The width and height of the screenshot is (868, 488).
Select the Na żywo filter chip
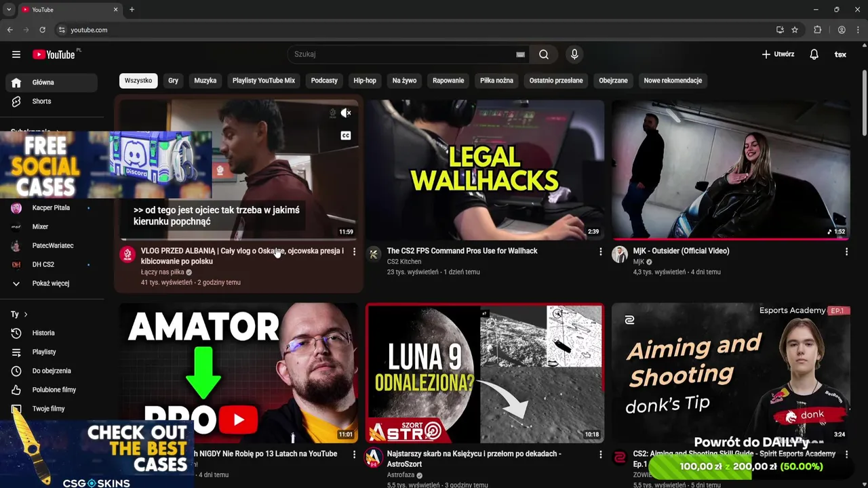click(404, 81)
